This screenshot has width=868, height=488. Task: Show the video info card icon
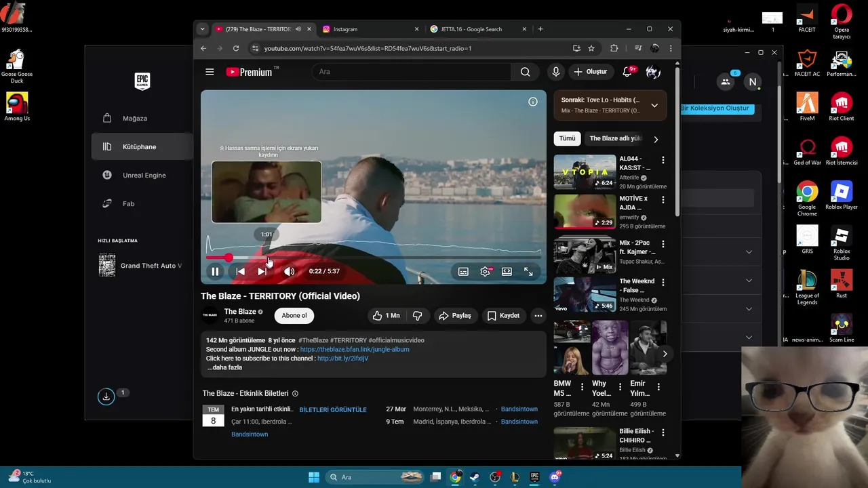[533, 102]
